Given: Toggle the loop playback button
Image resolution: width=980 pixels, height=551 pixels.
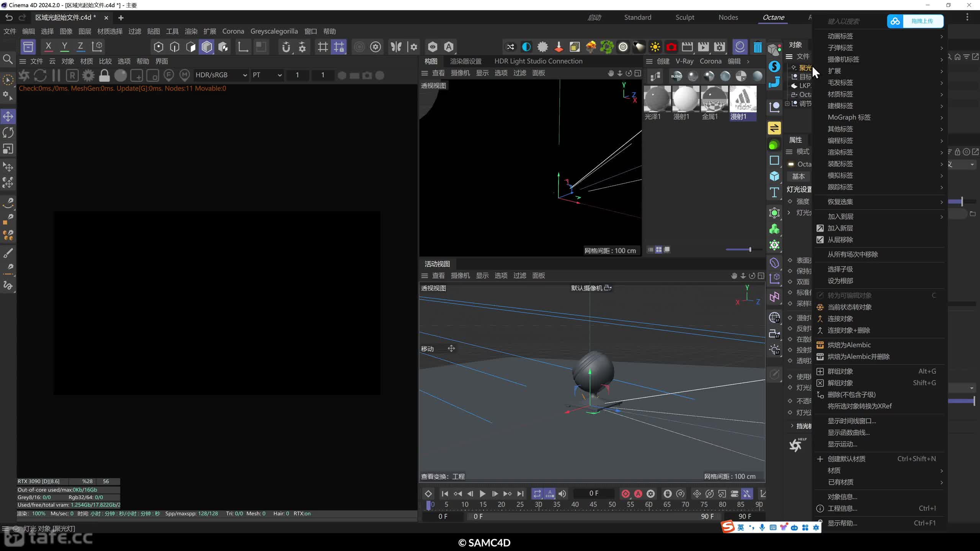Looking at the screenshot, I should pos(537,494).
